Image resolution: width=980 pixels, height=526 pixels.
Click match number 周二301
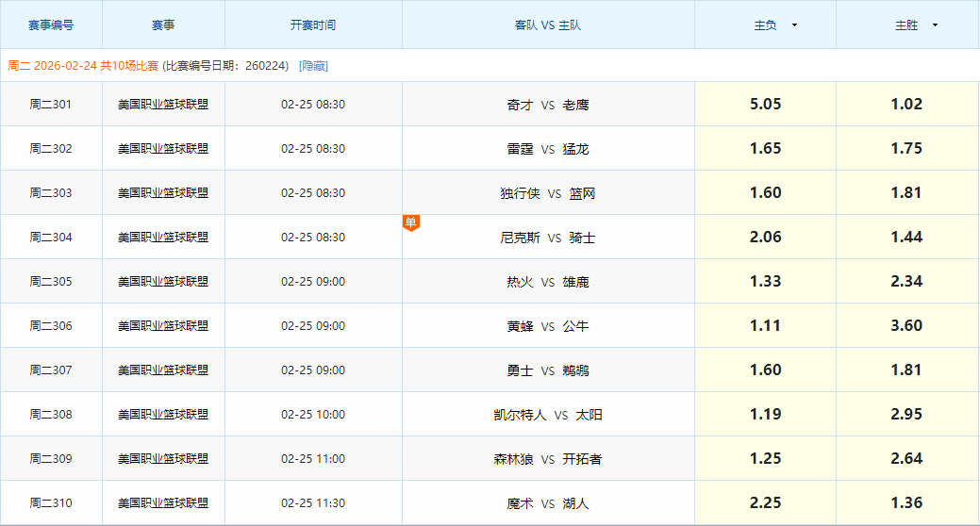pos(51,105)
